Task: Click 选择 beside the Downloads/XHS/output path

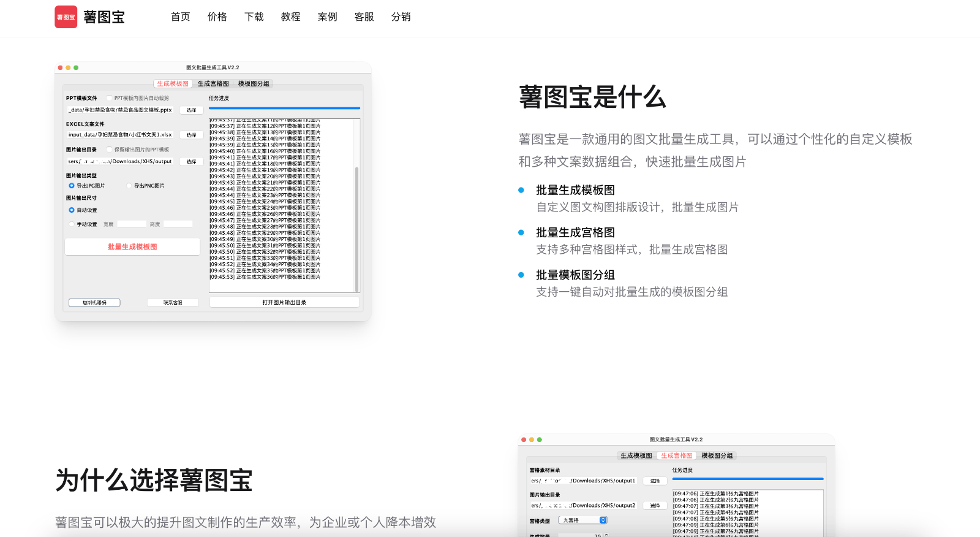Action: click(x=192, y=162)
